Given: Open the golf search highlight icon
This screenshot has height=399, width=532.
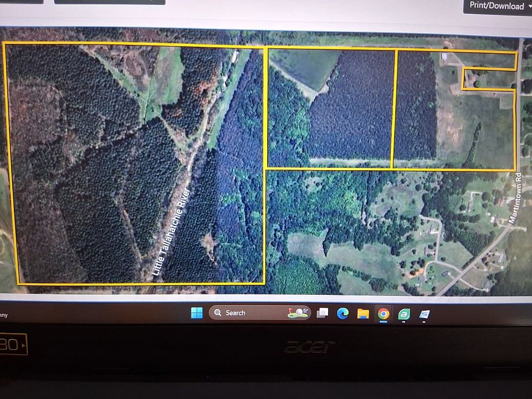Looking at the screenshot, I should 298,313.
